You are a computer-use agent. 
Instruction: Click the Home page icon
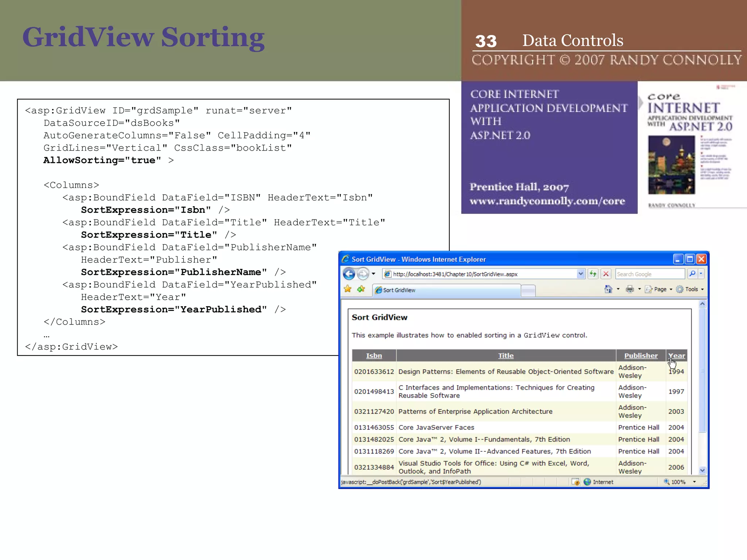(608, 289)
